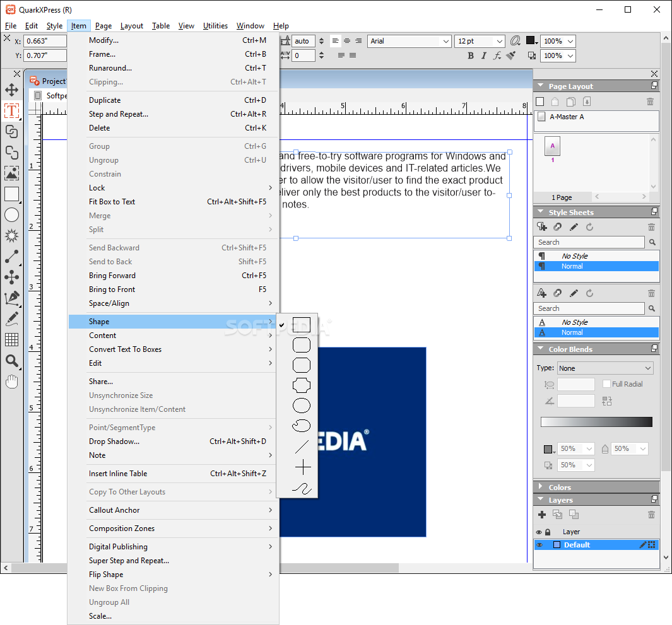
Task: Select the Picture Content tool
Action: point(11,173)
